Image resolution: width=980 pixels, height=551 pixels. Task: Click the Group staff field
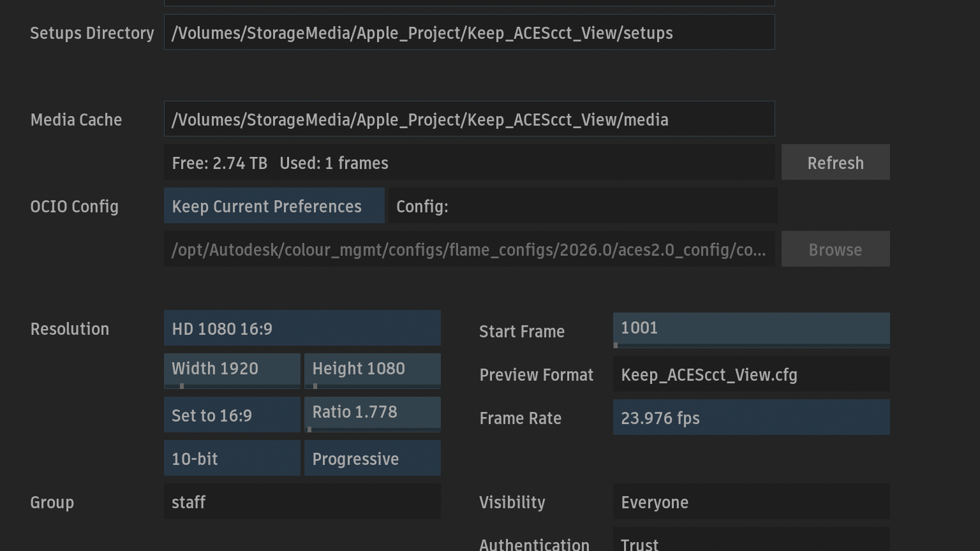(x=302, y=501)
